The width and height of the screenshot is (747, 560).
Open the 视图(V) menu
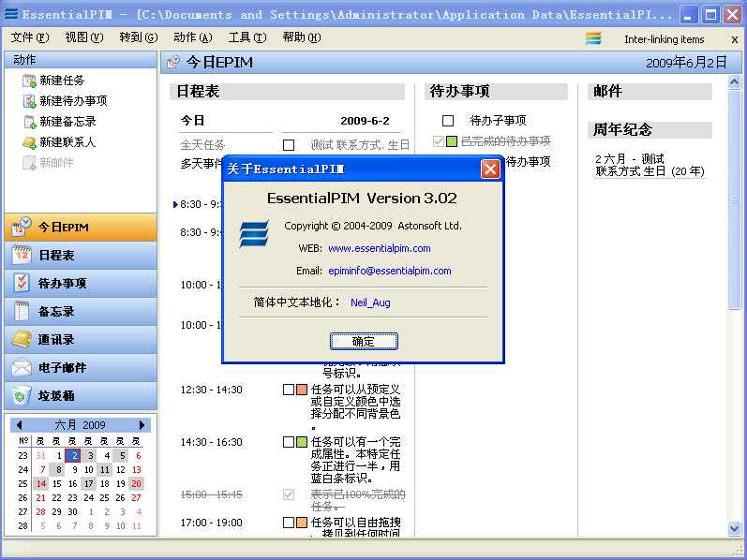click(83, 37)
